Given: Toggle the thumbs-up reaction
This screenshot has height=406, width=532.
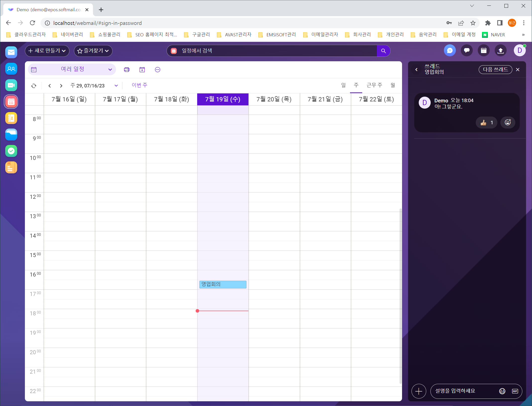Looking at the screenshot, I should tap(486, 123).
